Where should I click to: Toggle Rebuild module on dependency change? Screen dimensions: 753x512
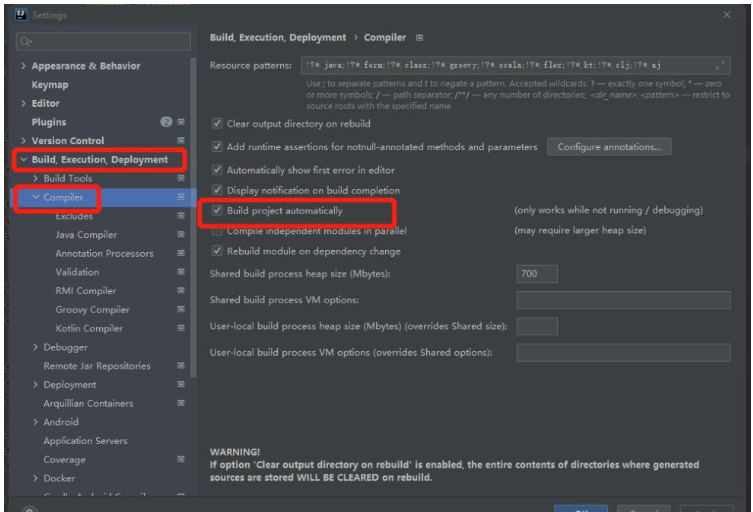tap(218, 251)
